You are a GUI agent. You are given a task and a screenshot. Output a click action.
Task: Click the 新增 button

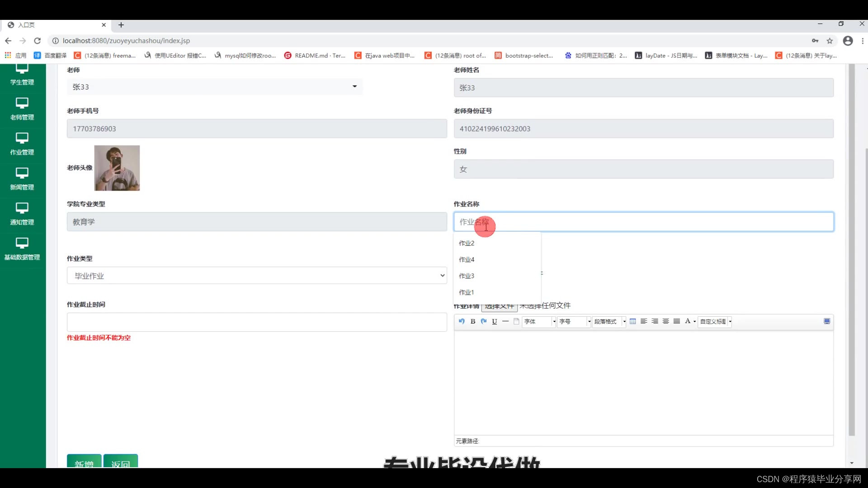(x=84, y=462)
